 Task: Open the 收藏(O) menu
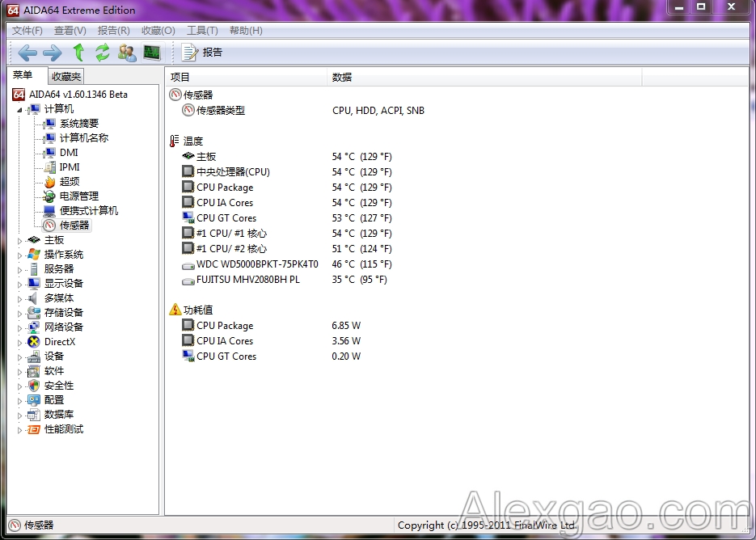click(x=158, y=31)
